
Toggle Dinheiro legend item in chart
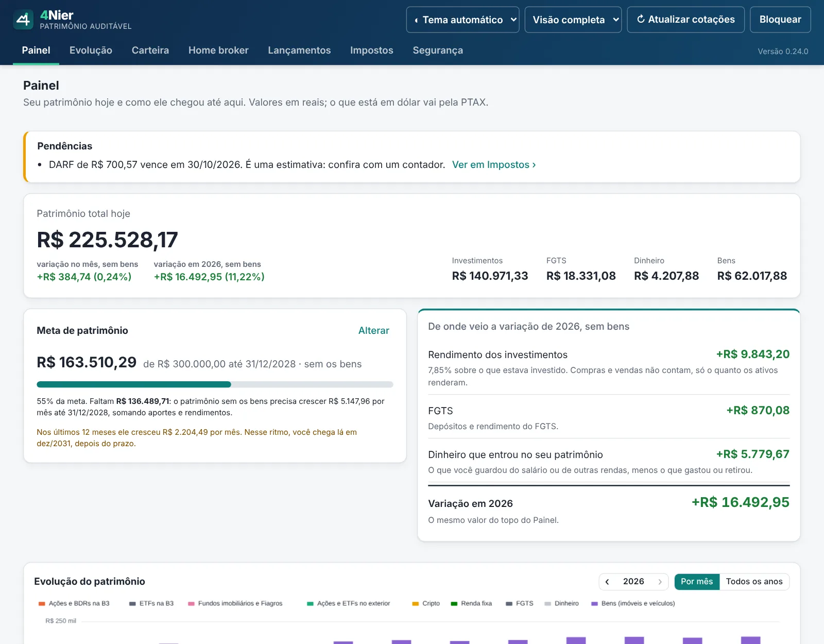[562, 603]
